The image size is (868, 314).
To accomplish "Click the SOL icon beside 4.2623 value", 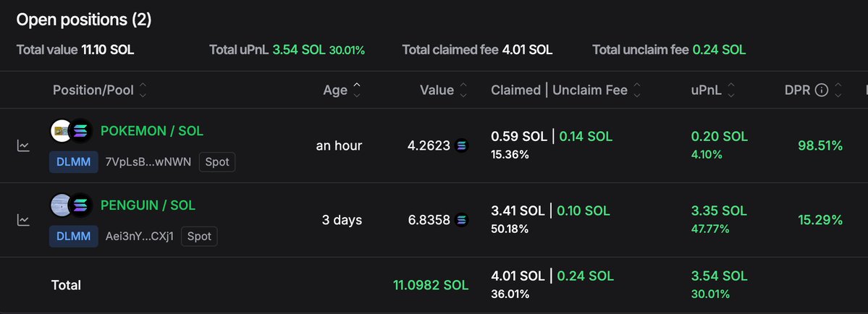I will click(461, 146).
